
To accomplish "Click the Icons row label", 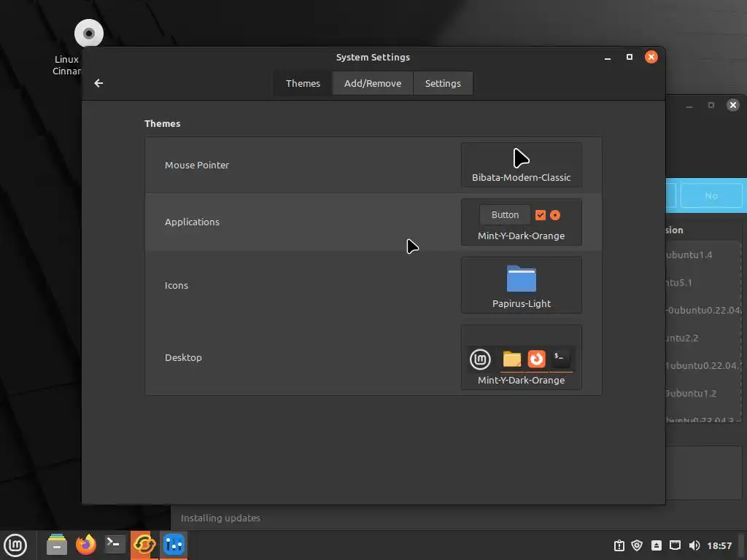I will (177, 285).
